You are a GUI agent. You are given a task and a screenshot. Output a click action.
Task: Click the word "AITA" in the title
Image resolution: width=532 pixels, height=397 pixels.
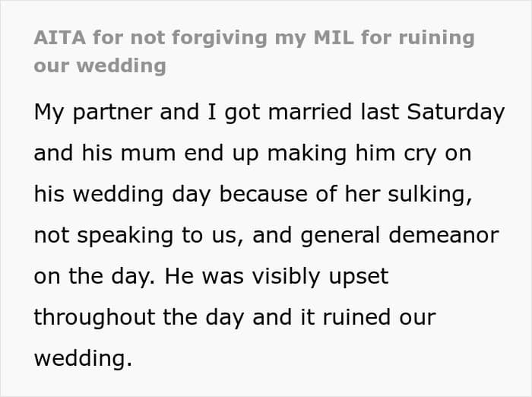click(60, 37)
